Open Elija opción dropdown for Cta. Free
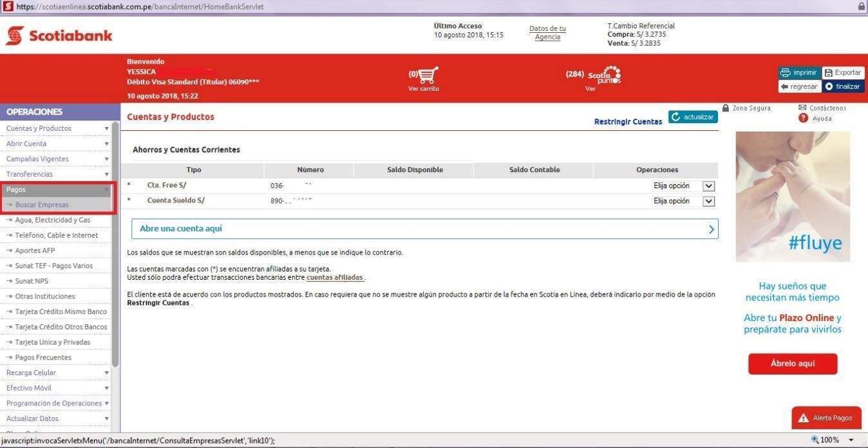The height and width of the screenshot is (448, 868). coord(684,186)
